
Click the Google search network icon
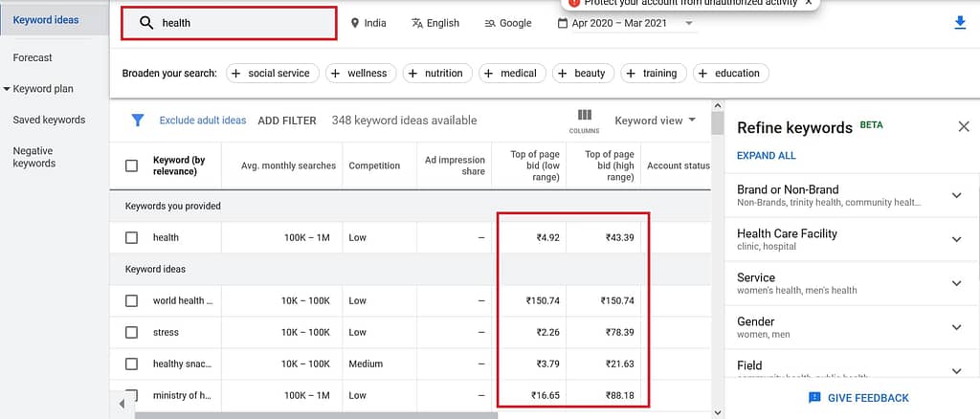489,23
